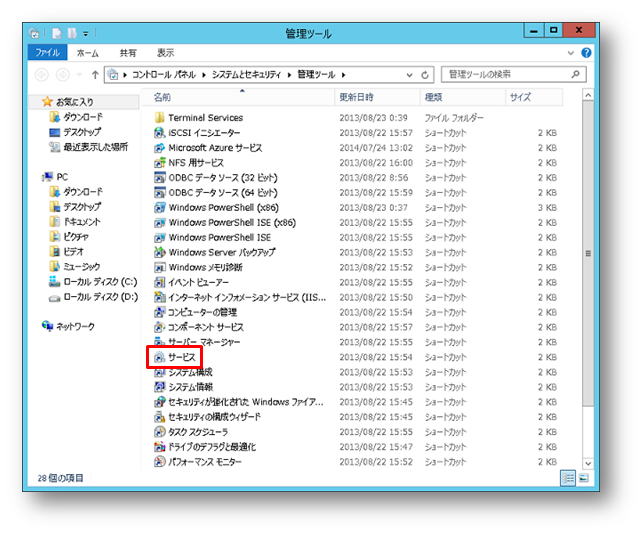Select the パフォーマンス モニター icon

159,462
